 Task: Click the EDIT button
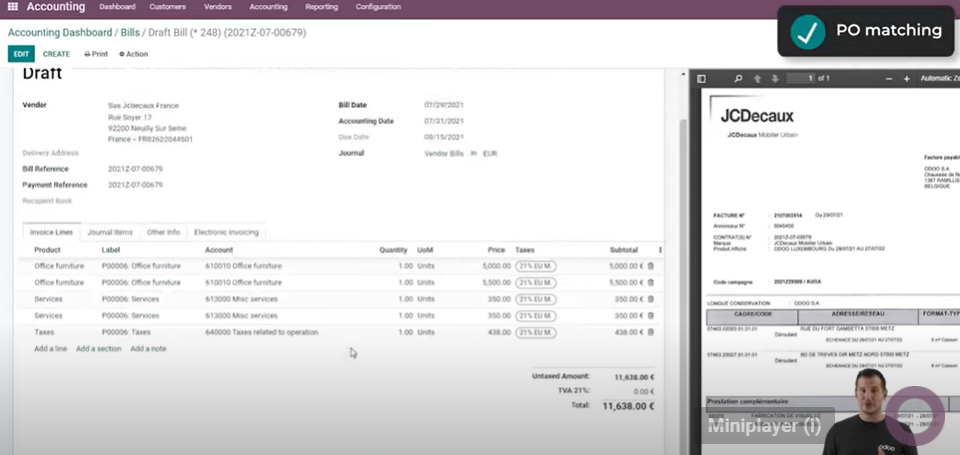coord(21,54)
